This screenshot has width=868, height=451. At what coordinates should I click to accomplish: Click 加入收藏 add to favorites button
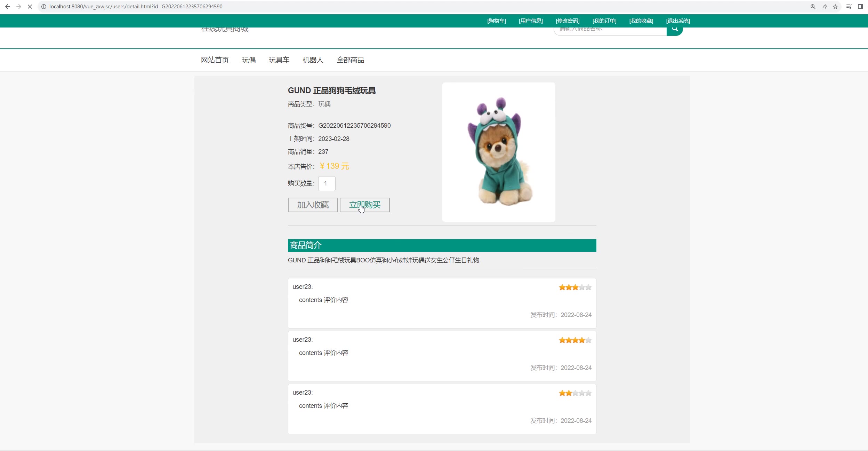pos(313,205)
